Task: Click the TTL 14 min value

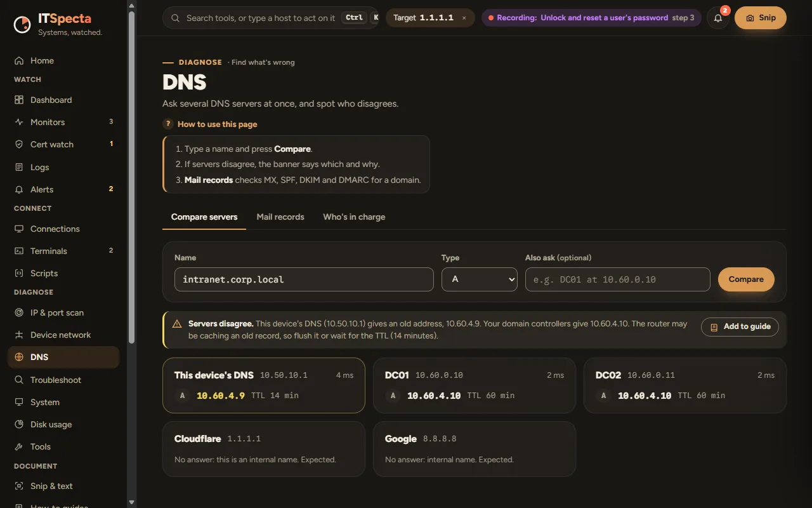Action: [275, 396]
